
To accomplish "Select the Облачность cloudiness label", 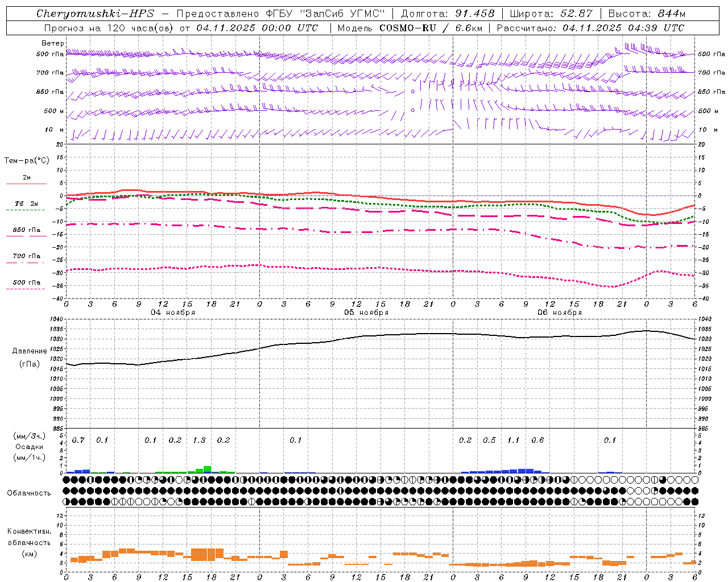I will tap(29, 493).
